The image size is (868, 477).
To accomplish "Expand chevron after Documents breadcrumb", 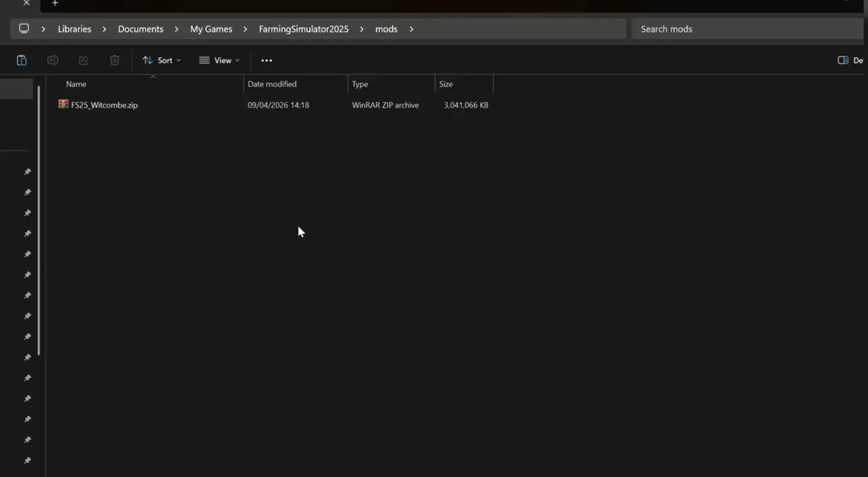I will point(177,29).
